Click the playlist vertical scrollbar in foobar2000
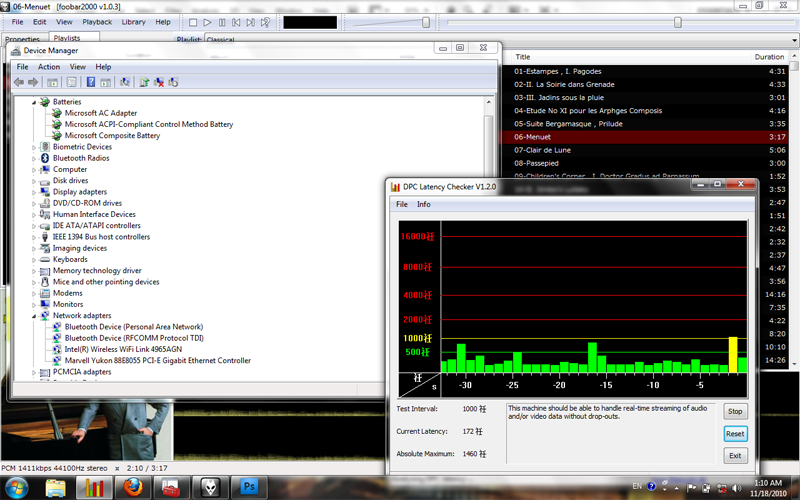The image size is (800, 500). tap(794, 209)
